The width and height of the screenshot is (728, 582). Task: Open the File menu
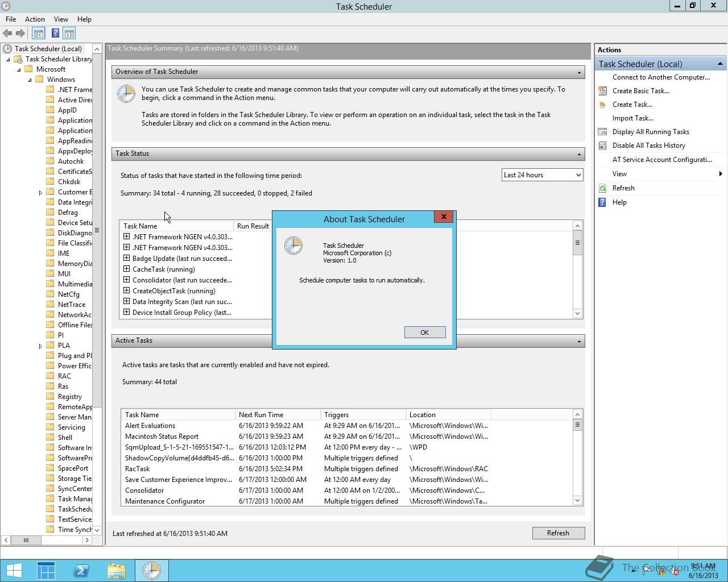[x=11, y=19]
